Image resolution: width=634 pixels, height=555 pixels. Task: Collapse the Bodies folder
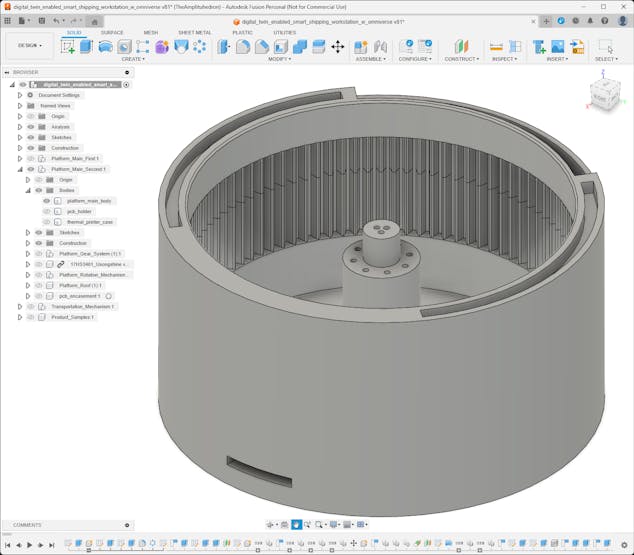[28, 190]
